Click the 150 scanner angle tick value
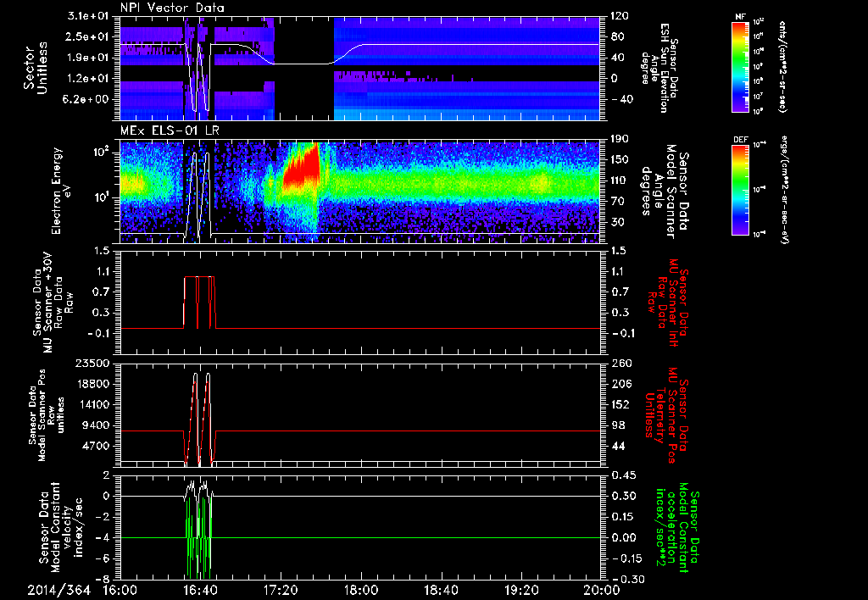This screenshot has height=600, width=868. click(x=620, y=160)
